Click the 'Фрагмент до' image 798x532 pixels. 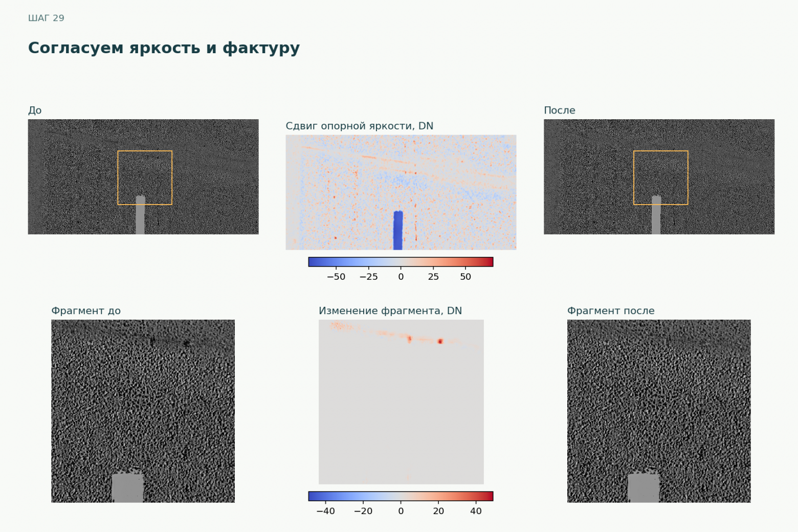point(143,411)
